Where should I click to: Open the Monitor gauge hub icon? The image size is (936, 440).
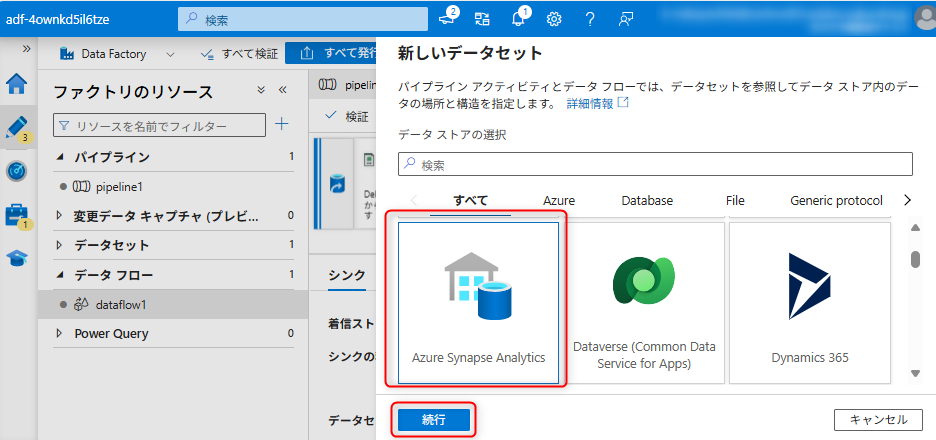tap(16, 171)
